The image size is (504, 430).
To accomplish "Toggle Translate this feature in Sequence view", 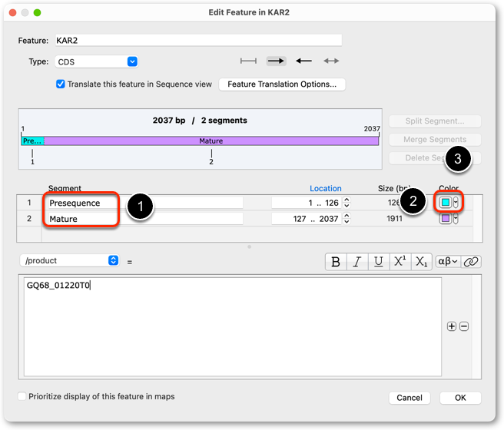I will [x=61, y=84].
